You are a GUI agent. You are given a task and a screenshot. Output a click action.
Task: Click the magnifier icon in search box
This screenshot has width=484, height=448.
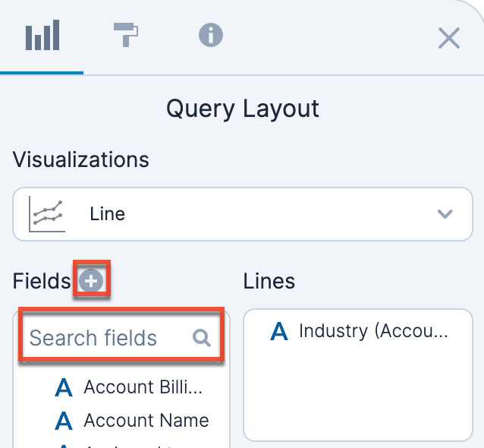[x=202, y=338]
